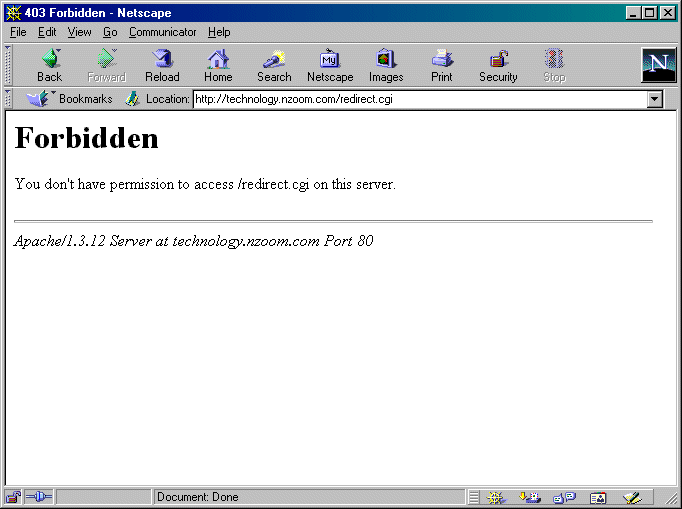This screenshot has height=509, width=682.
Task: Click the Location URL text field
Action: coord(420,99)
